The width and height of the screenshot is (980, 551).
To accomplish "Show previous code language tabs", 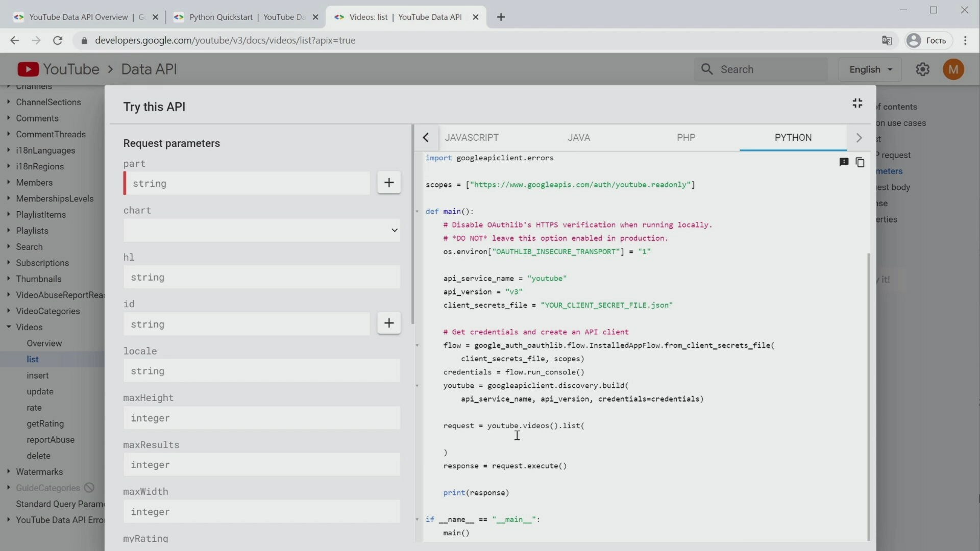I will coord(426,138).
